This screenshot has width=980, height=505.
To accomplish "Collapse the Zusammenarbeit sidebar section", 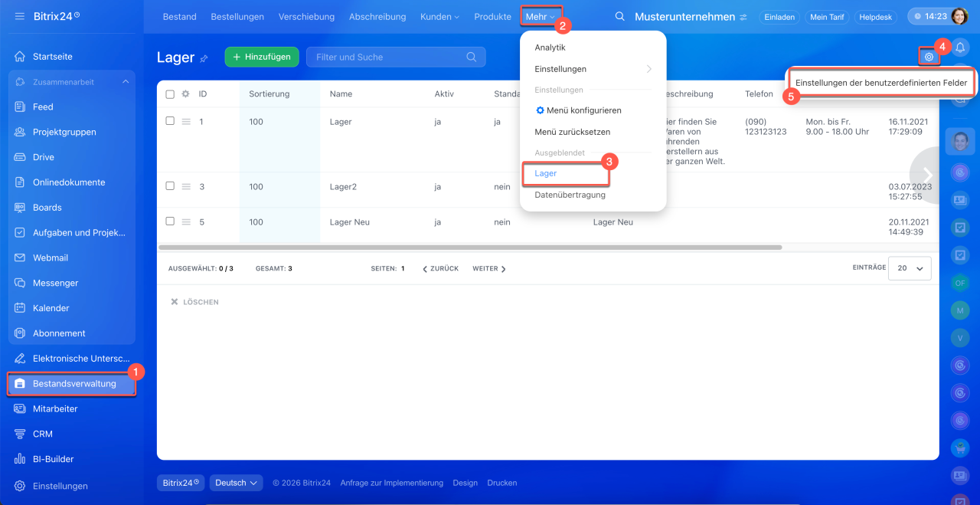I will tap(125, 82).
